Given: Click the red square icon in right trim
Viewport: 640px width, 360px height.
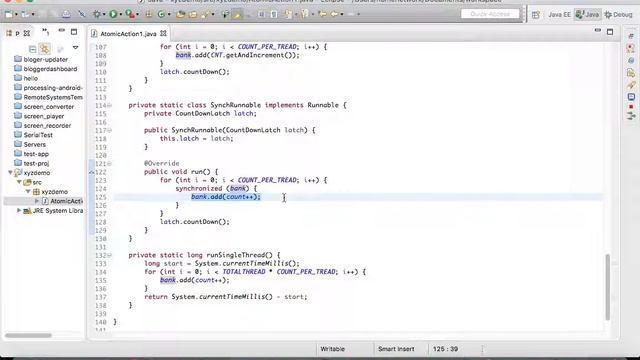Looking at the screenshot, I should coord(631,107).
